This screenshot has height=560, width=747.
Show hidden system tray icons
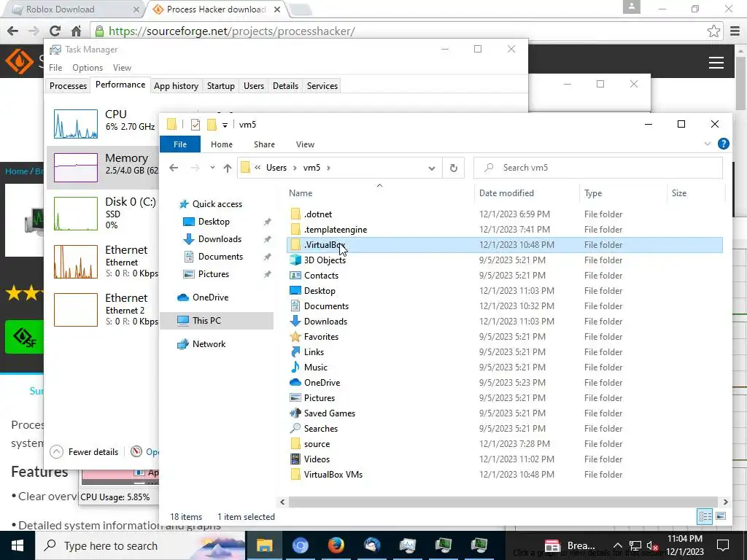click(617, 545)
